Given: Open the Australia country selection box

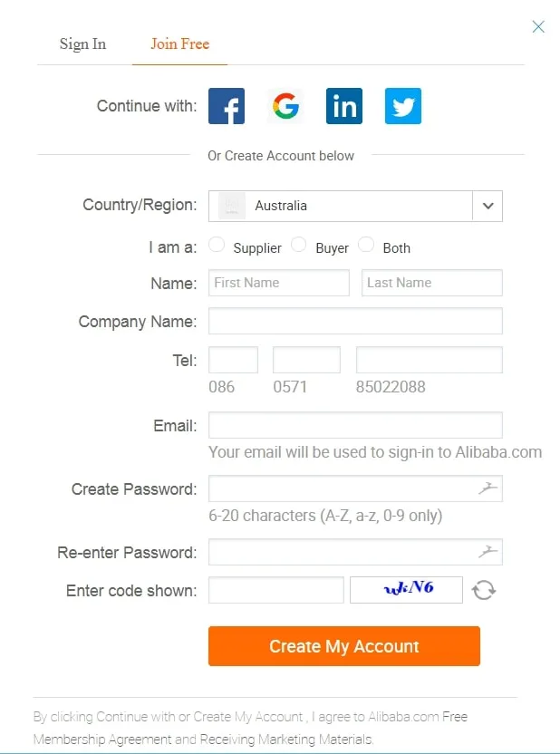Looking at the screenshot, I should [341, 206].
